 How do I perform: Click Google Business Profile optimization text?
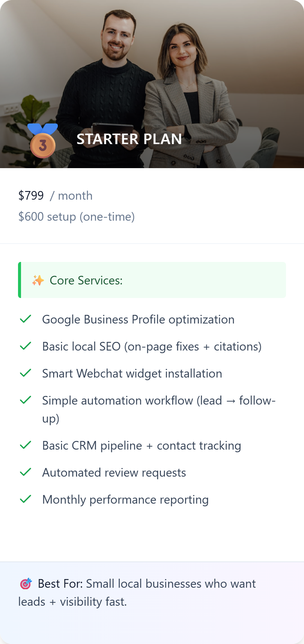138,319
